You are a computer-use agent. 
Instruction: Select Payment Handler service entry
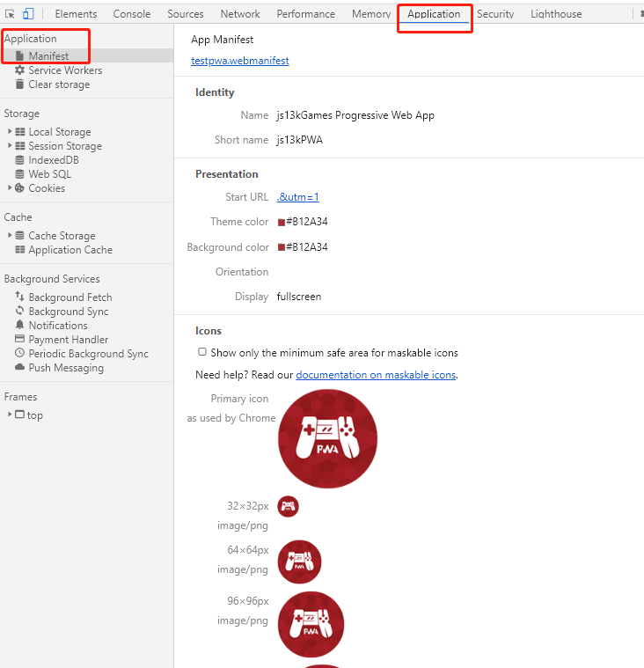[68, 340]
